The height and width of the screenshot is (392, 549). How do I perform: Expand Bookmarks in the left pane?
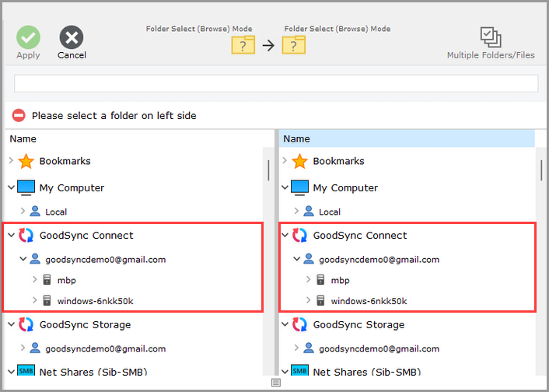[11, 161]
